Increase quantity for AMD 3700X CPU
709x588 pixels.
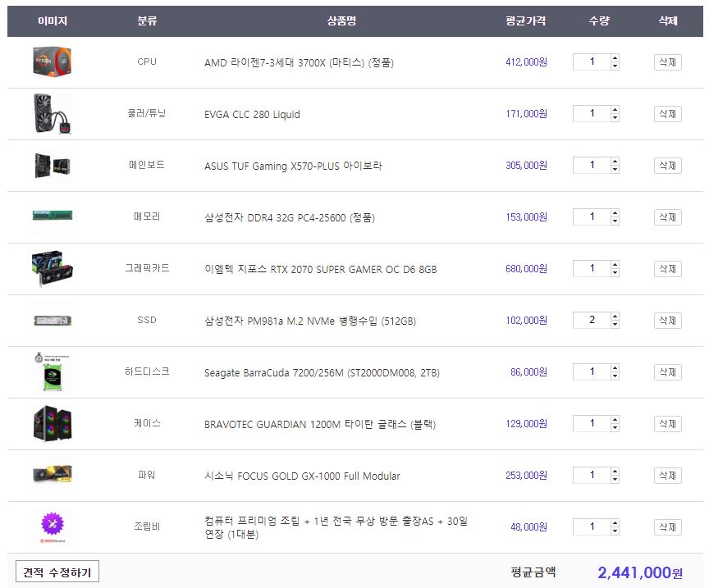point(615,58)
